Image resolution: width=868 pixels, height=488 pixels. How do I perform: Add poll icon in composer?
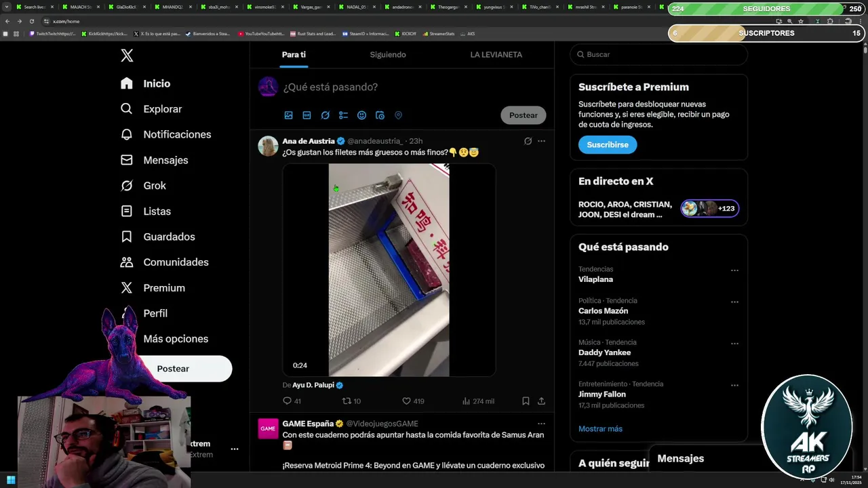[x=343, y=115]
